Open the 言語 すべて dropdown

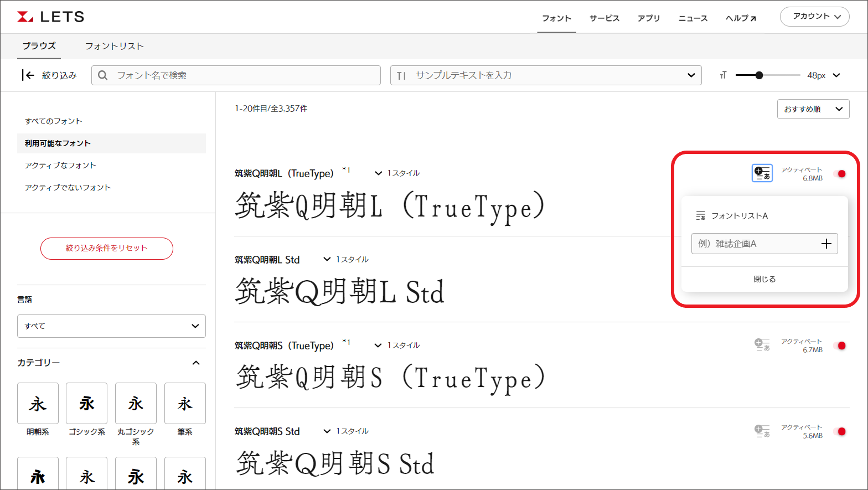[111, 326]
